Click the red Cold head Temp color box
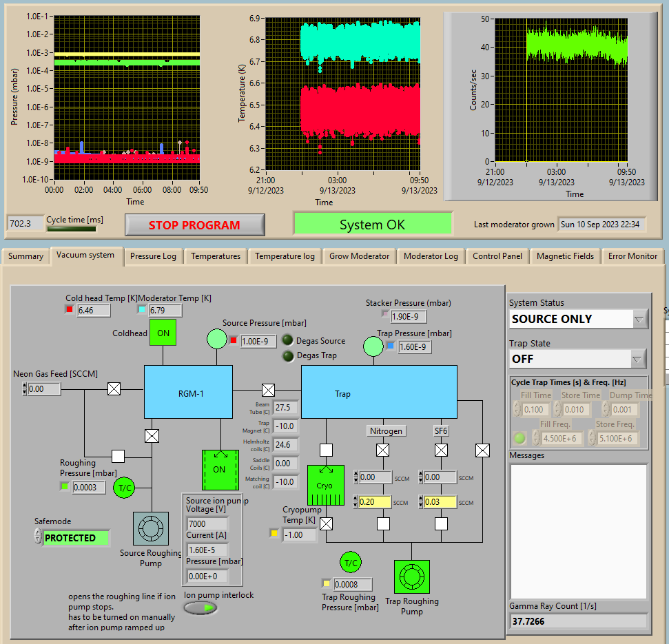 coord(70,310)
